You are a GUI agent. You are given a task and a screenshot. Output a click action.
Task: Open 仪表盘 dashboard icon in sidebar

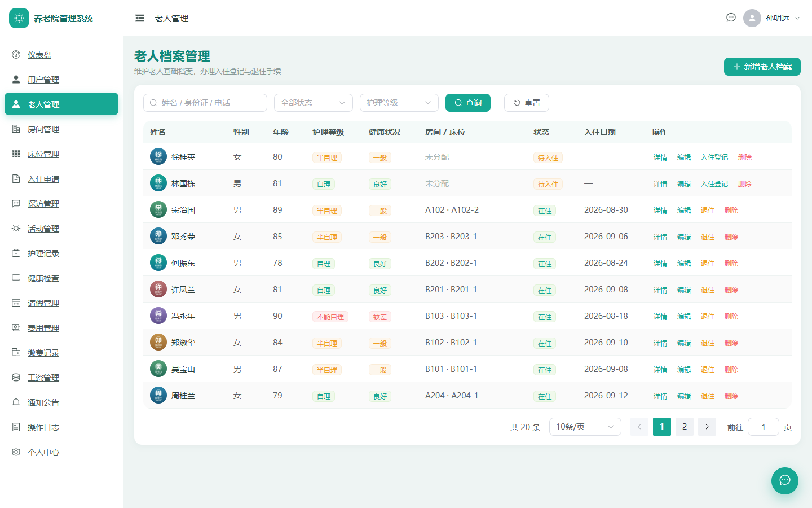(x=16, y=55)
